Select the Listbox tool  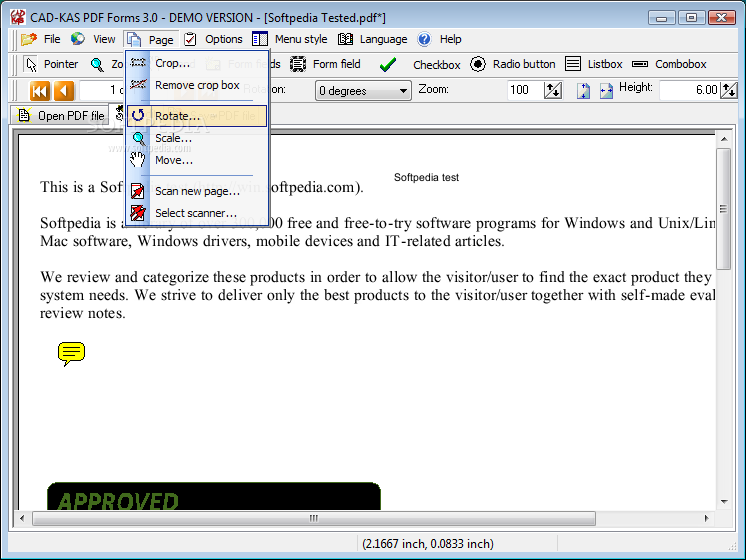594,64
